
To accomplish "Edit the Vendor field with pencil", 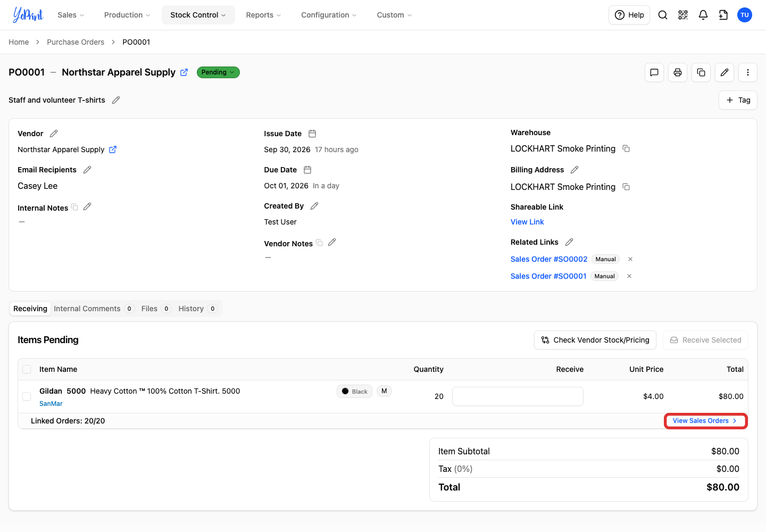I will pyautogui.click(x=54, y=134).
